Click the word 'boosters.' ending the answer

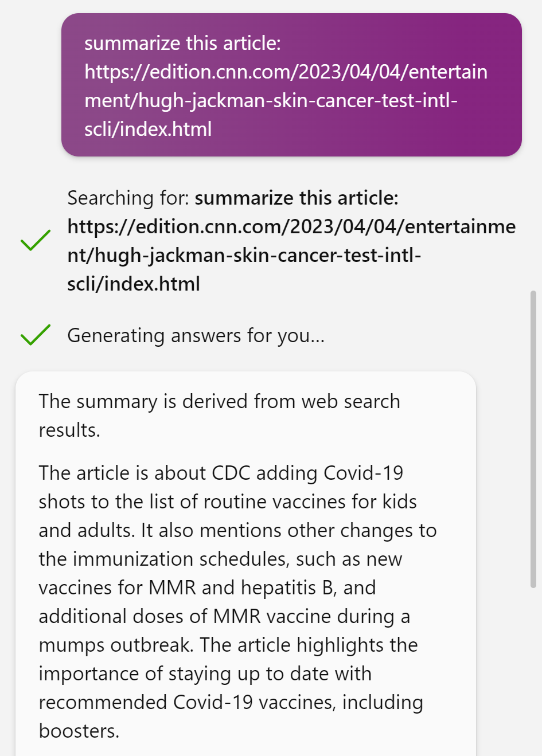tap(79, 731)
